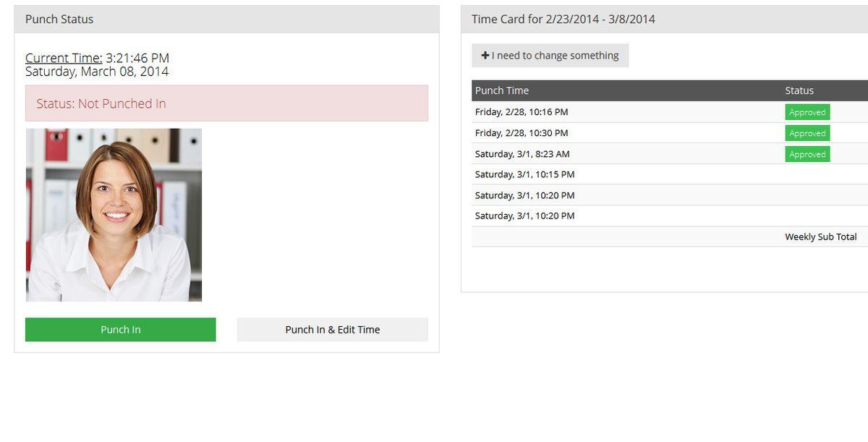Select the Saturday, 3/1, 8:23 AM punch entry

click(522, 154)
